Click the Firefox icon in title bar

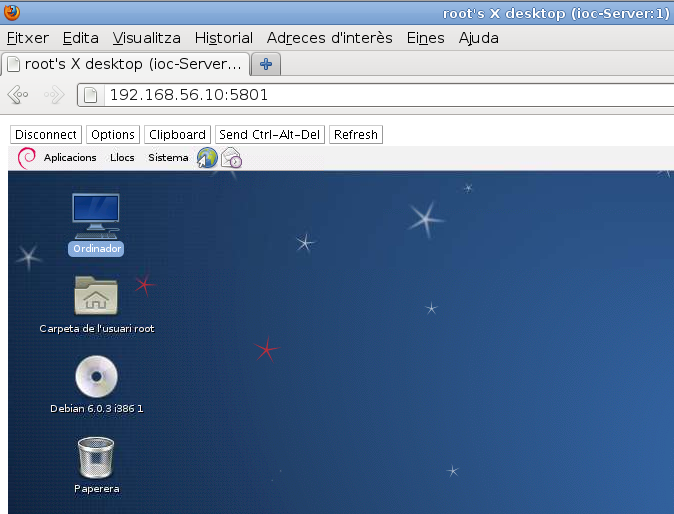[x=11, y=12]
